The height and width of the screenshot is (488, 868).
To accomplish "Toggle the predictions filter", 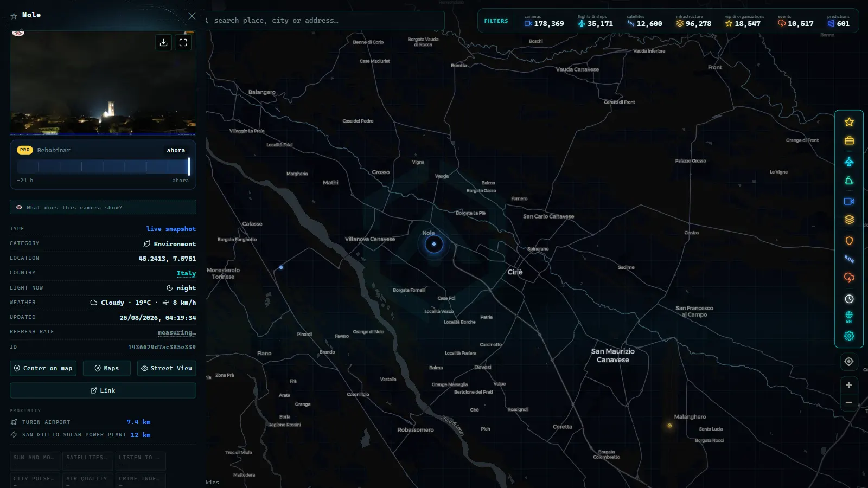I will coord(838,21).
